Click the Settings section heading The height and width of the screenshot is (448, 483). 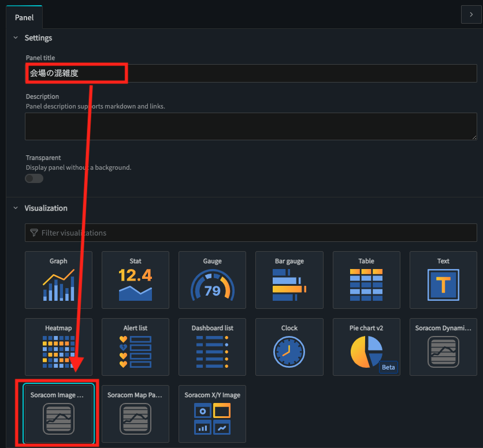(38, 38)
